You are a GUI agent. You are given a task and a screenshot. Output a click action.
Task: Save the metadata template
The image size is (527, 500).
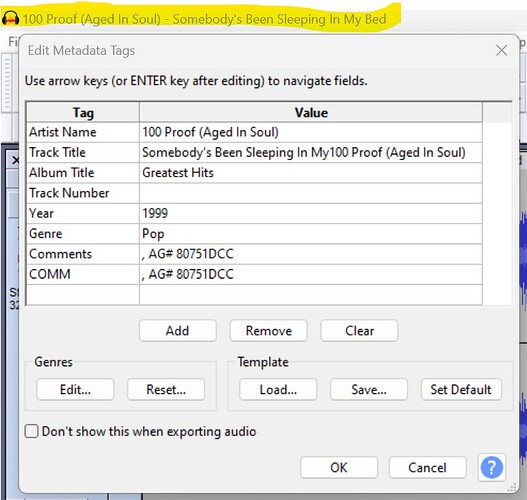[x=369, y=389]
